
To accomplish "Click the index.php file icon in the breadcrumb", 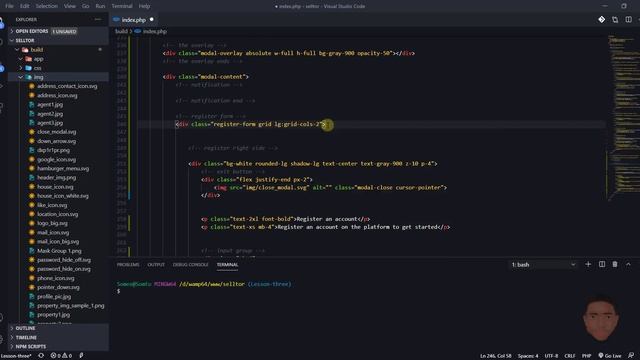I will [138, 31].
